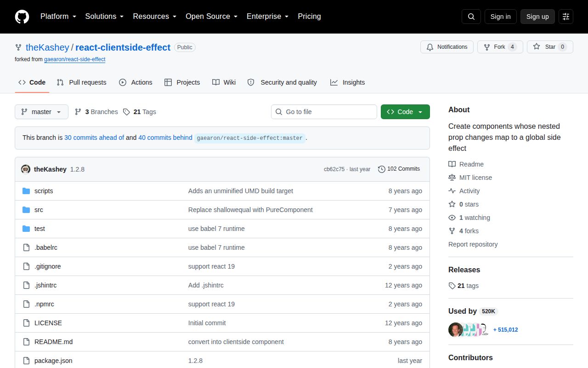Open 'Adds an unminified UMD build target' commit
The height and width of the screenshot is (368, 588).
241,191
